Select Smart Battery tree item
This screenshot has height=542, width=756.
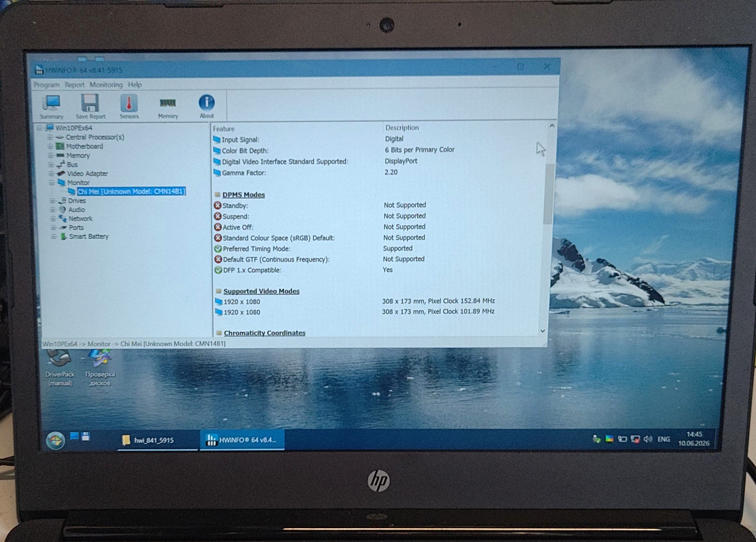click(x=89, y=236)
